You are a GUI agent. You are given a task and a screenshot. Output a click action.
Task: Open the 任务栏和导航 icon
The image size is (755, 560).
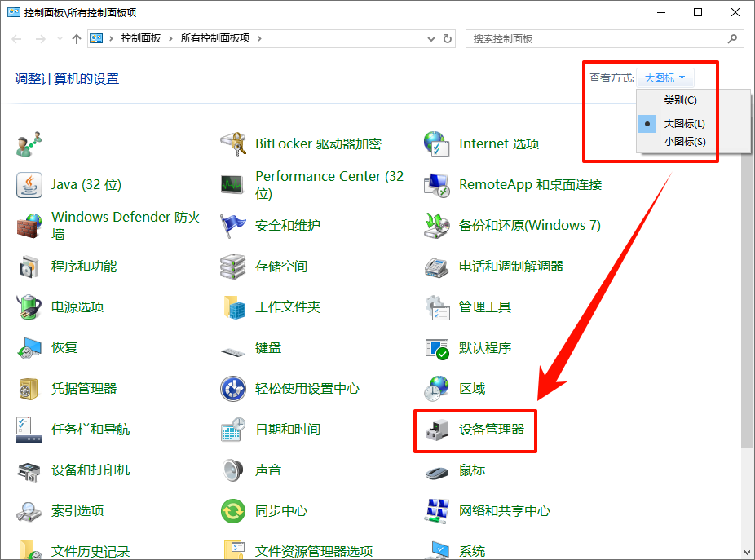pyautogui.click(x=29, y=430)
